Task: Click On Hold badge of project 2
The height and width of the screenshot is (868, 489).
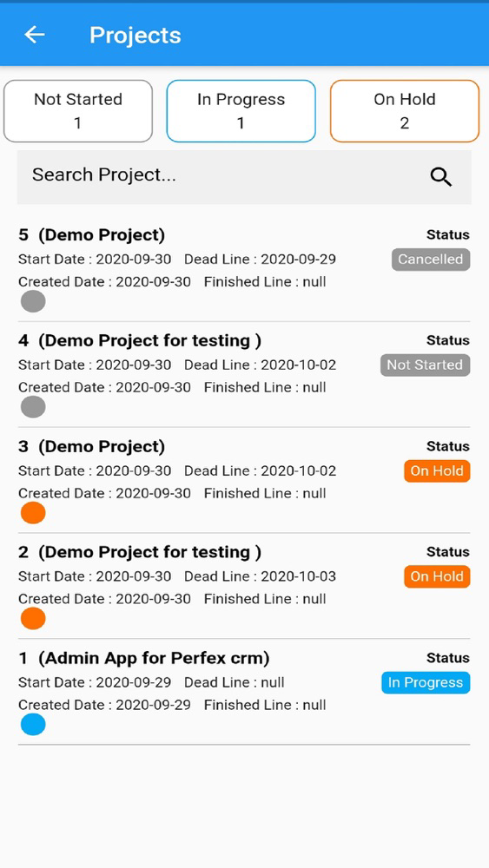Action: pos(437,576)
